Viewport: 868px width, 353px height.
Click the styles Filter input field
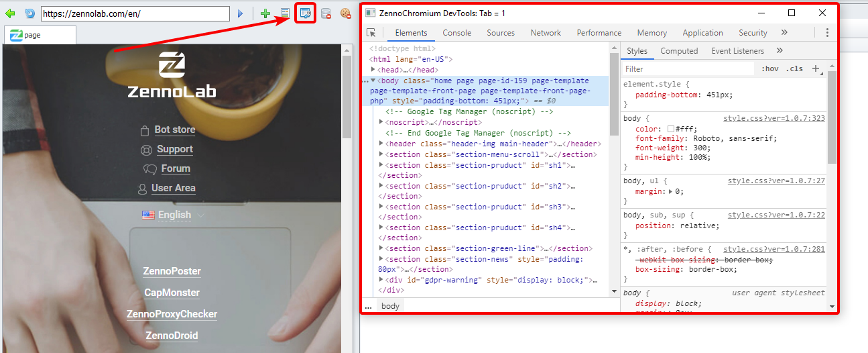click(688, 68)
